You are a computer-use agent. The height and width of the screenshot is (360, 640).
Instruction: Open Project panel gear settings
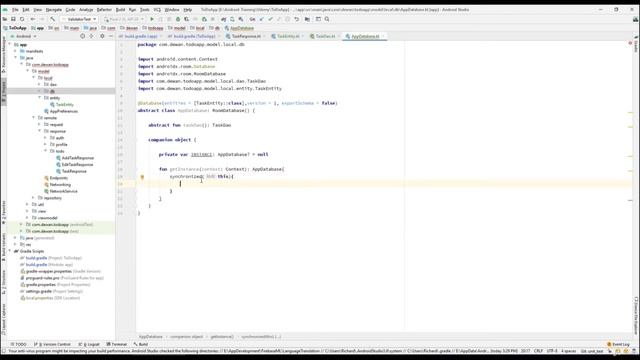click(x=102, y=36)
